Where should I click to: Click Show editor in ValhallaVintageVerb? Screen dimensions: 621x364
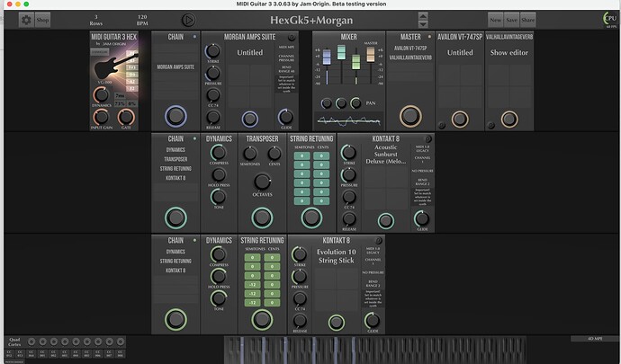point(508,52)
